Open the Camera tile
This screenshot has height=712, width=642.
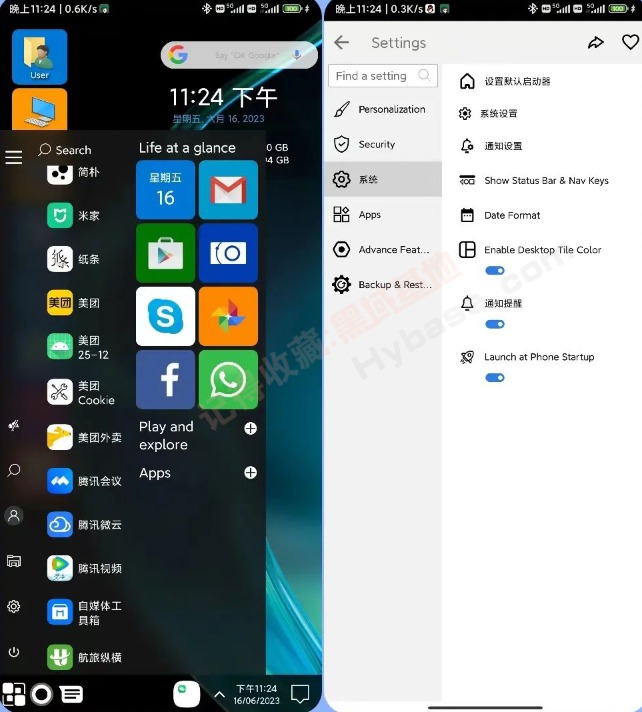228,253
